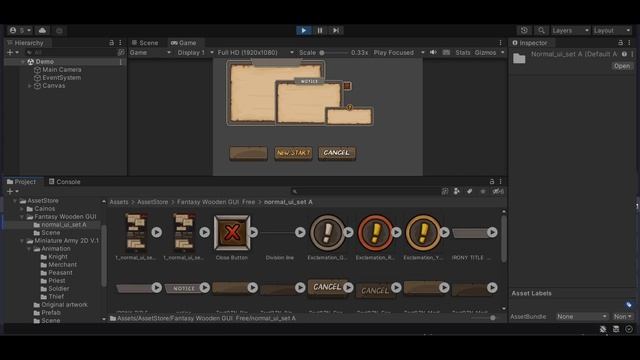640x360 pixels.
Task: Open the Hierarchy create plus menu
Action: coord(12,53)
